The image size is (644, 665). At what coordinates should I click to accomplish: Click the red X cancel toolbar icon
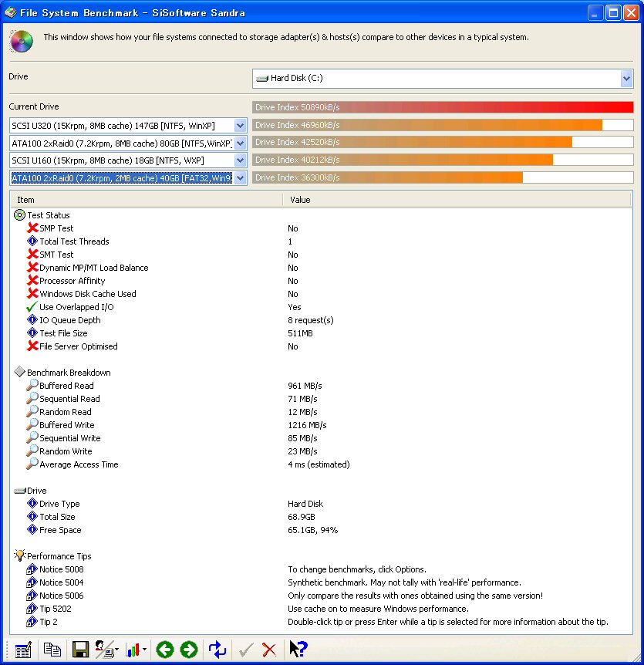[x=269, y=650]
